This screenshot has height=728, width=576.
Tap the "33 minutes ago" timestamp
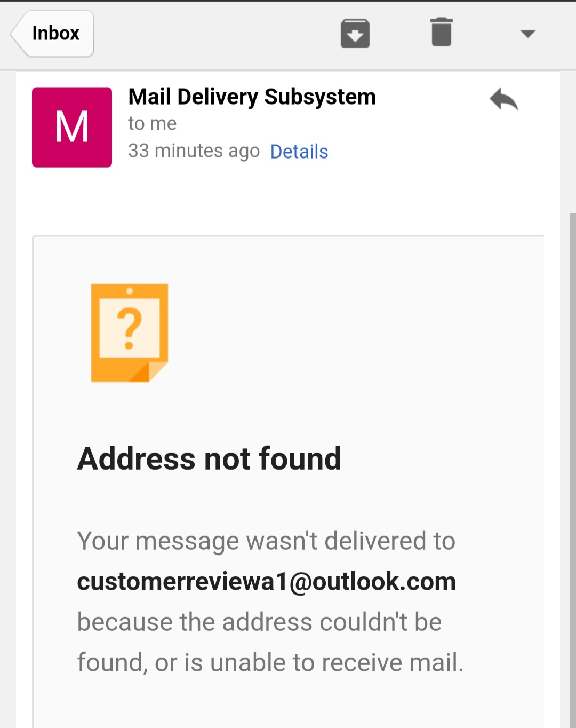pyautogui.click(x=194, y=151)
